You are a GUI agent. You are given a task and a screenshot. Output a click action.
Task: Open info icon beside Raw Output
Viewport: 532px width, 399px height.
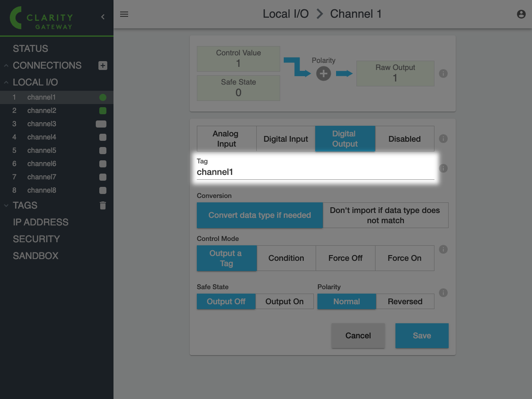pyautogui.click(x=443, y=74)
